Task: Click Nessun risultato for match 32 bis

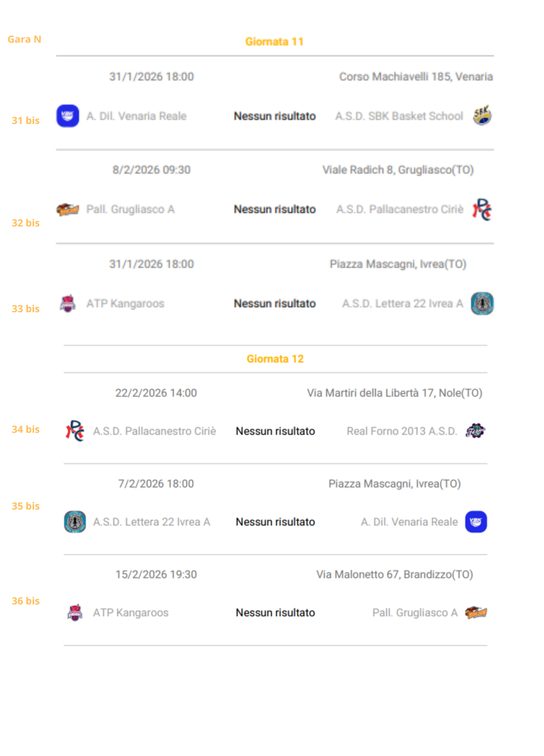Action: [274, 209]
